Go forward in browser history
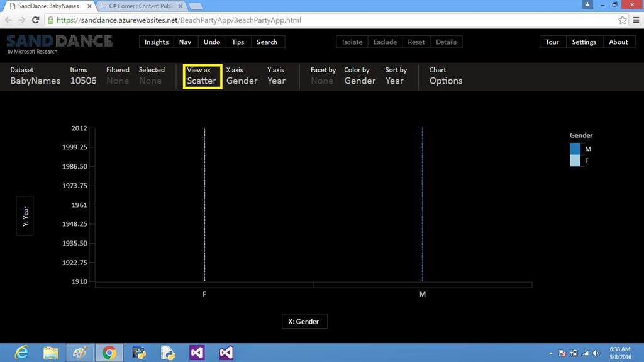 point(22,20)
